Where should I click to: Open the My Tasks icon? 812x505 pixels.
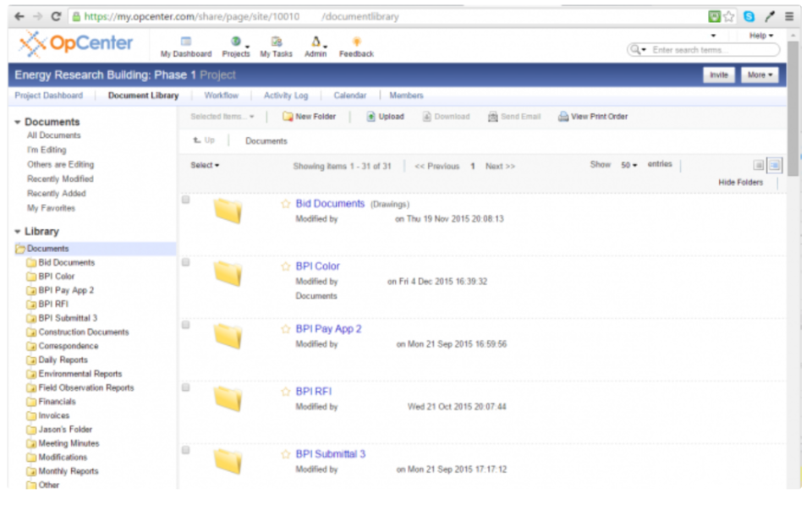[276, 41]
